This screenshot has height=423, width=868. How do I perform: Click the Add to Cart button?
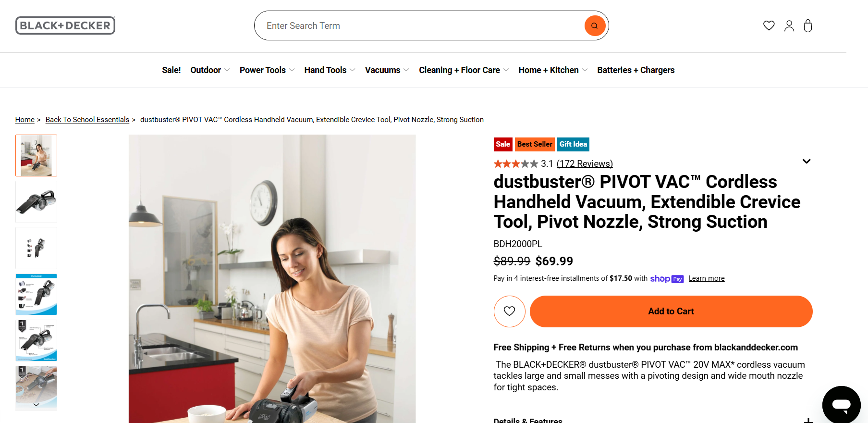(671, 311)
